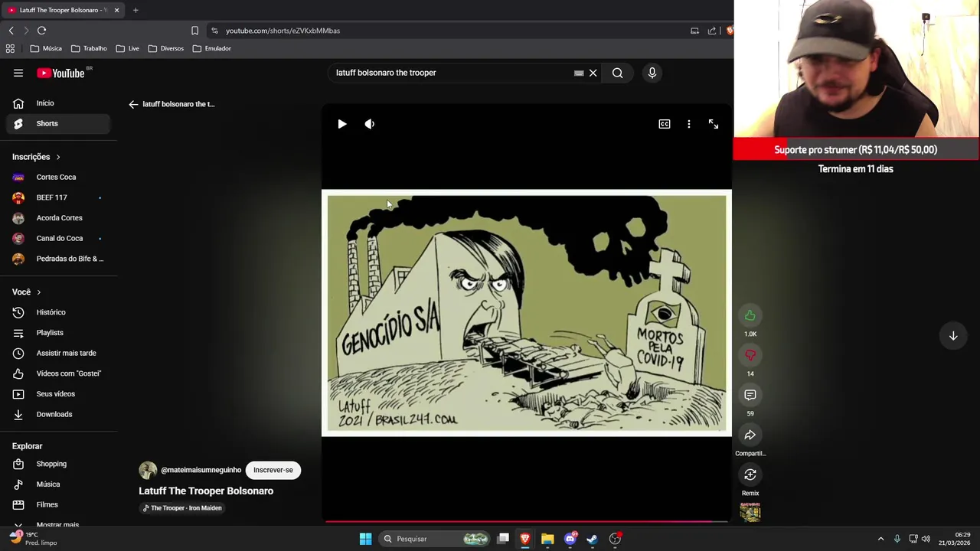Open Steam from the taskbar

coord(592,539)
